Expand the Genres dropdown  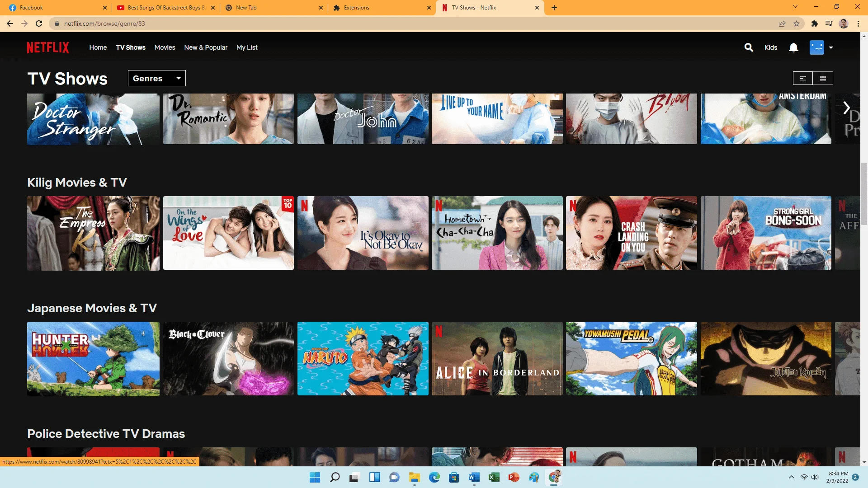(x=157, y=78)
